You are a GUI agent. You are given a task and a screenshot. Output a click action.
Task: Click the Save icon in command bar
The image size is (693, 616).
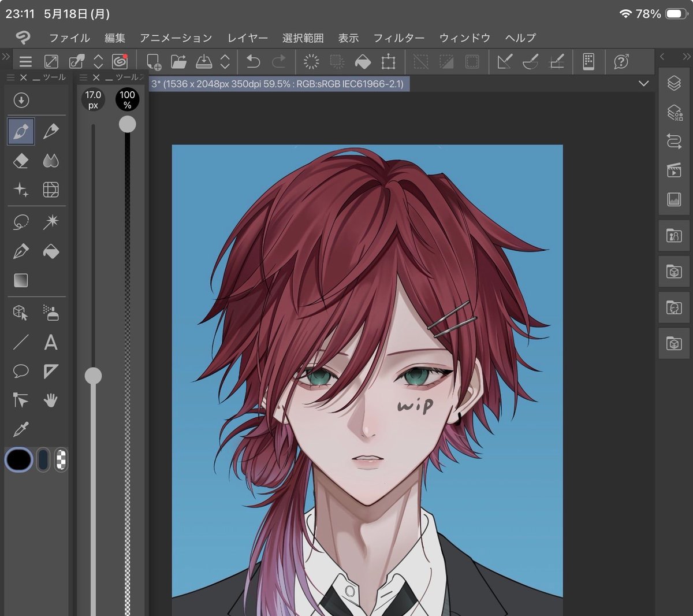pyautogui.click(x=204, y=61)
